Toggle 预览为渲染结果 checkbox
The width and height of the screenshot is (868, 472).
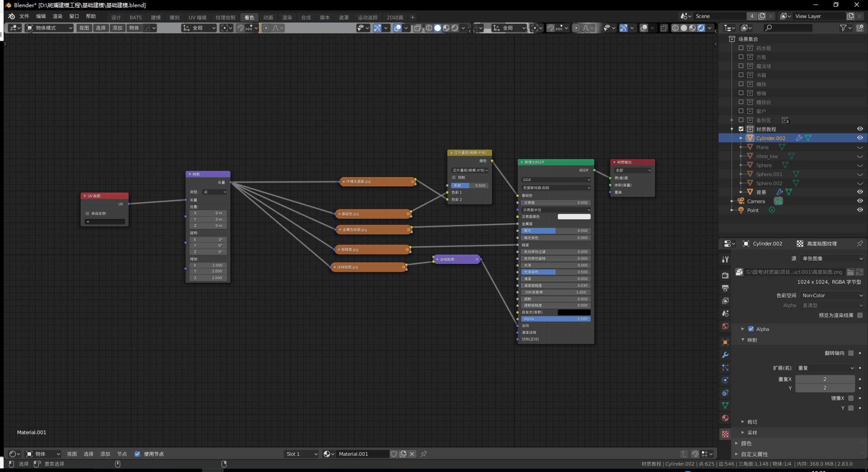coord(860,316)
